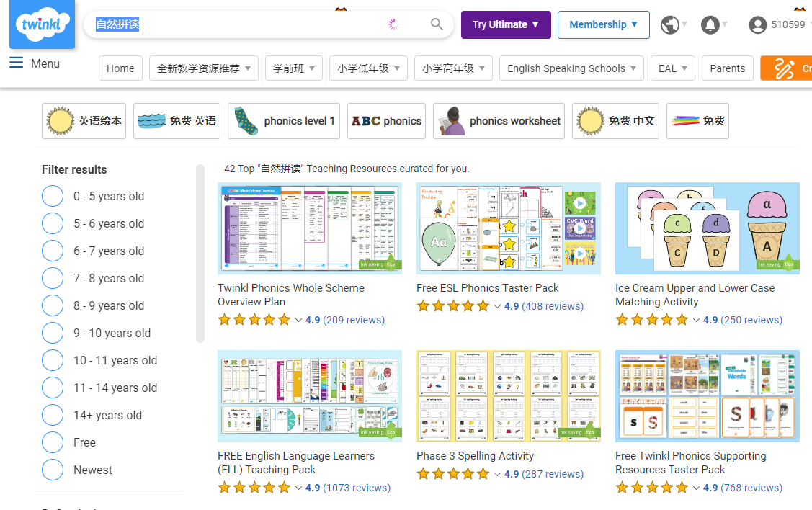
Task: Open thumbnail of ELL Teaching Pack
Action: click(x=310, y=395)
